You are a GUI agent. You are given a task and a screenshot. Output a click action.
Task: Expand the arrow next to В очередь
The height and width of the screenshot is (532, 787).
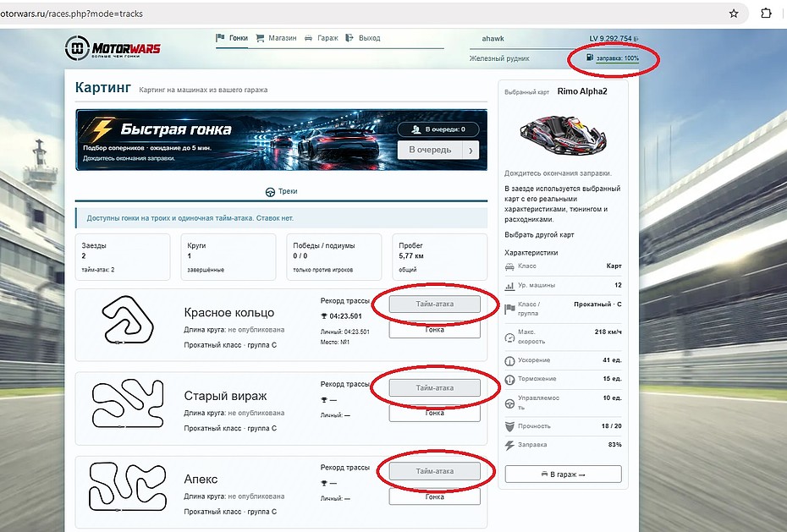point(471,150)
